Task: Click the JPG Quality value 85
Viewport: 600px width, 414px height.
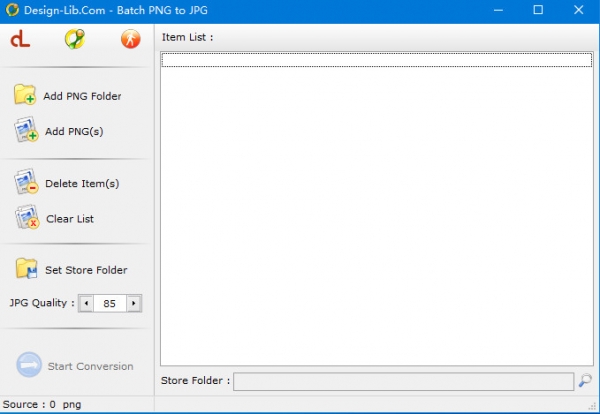Action: pos(109,303)
